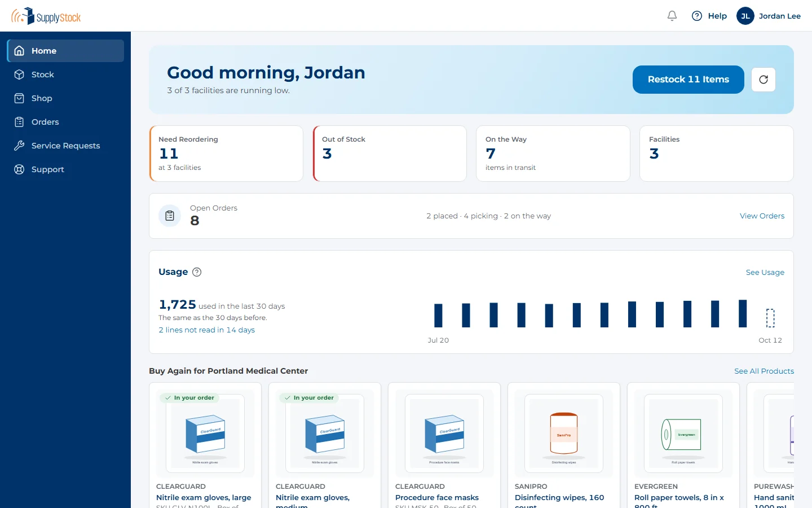Open the View Orders link
Image resolution: width=812 pixels, height=508 pixels.
[x=762, y=216]
